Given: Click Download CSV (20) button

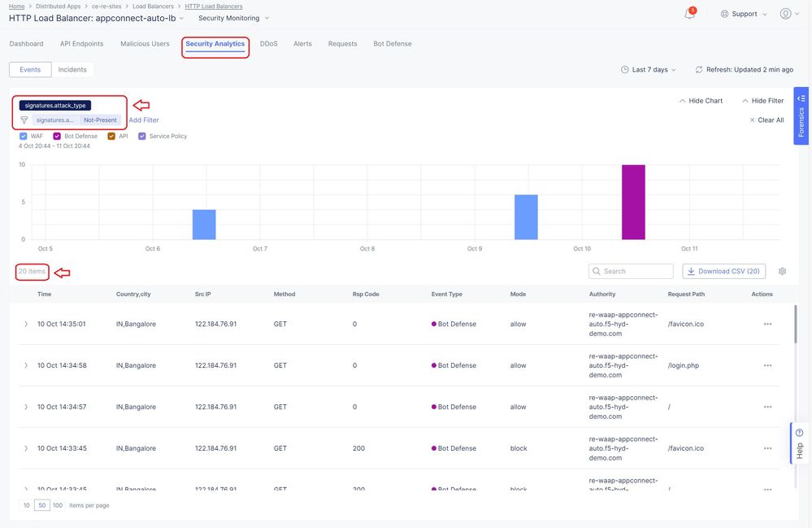Looking at the screenshot, I should pyautogui.click(x=723, y=272).
